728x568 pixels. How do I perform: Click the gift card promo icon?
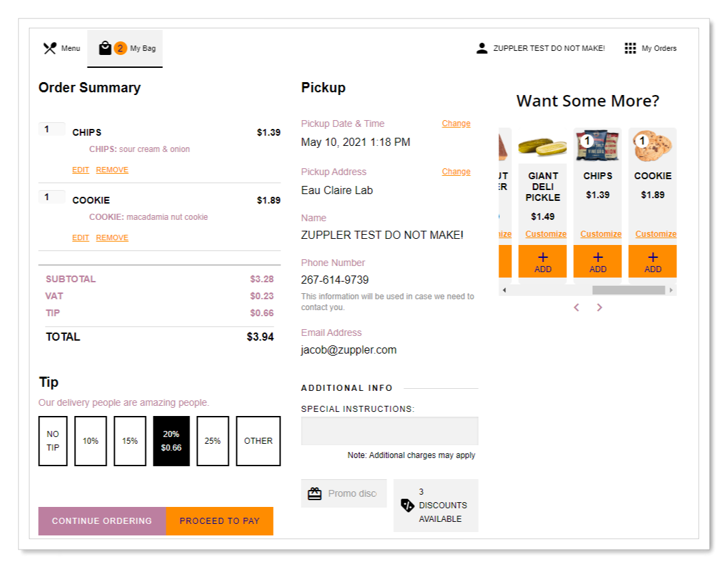point(314,493)
